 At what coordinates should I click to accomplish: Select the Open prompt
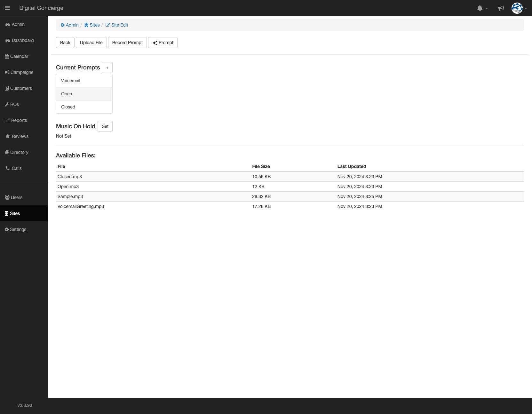[x=84, y=94]
